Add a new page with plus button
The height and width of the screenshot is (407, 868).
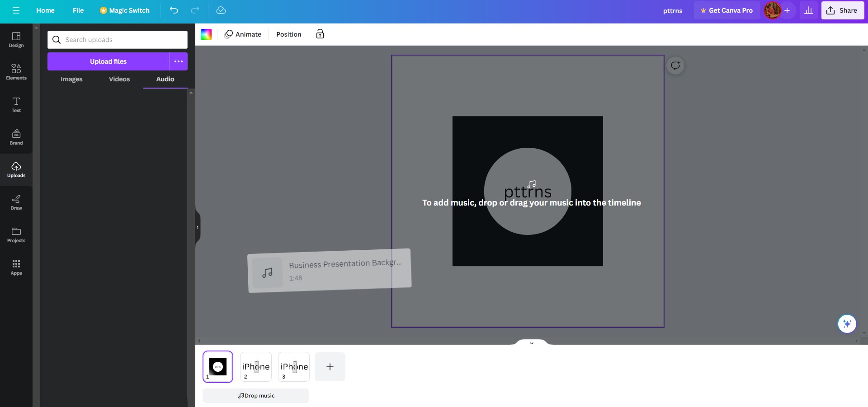[330, 367]
